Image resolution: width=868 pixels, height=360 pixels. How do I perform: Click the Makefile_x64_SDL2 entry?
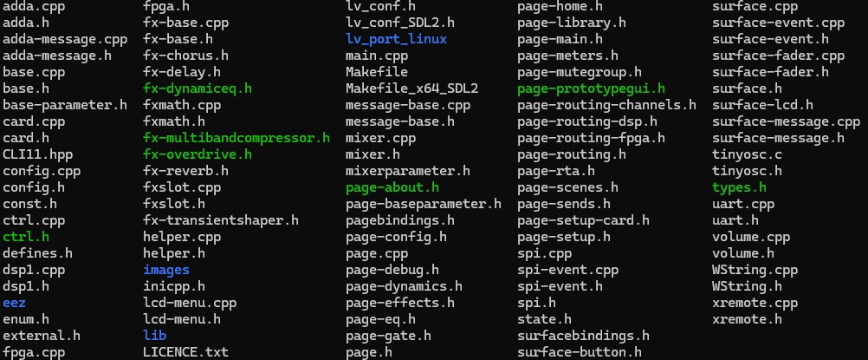(411, 88)
